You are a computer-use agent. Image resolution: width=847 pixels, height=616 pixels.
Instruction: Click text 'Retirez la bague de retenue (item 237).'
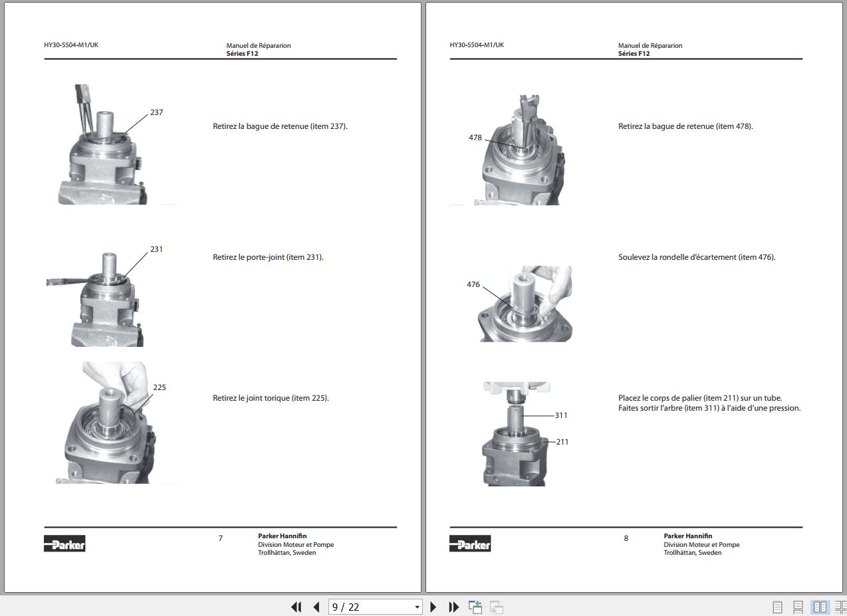280,126
